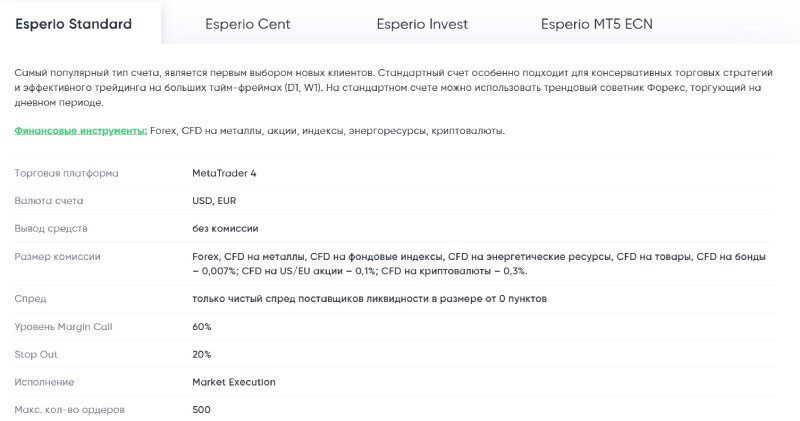This screenshot has width=800, height=421.
Task: Click the Размер комиссии label
Action: pyautogui.click(x=57, y=257)
